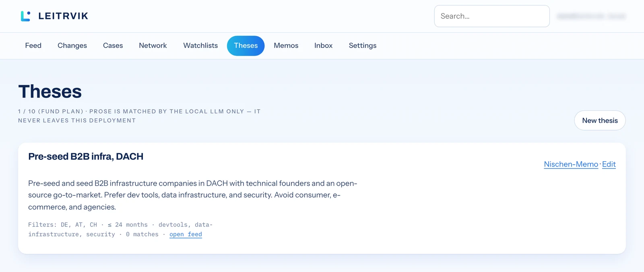The width and height of the screenshot is (644, 272).
Task: Click the thesis description paragraph
Action: [x=193, y=195]
